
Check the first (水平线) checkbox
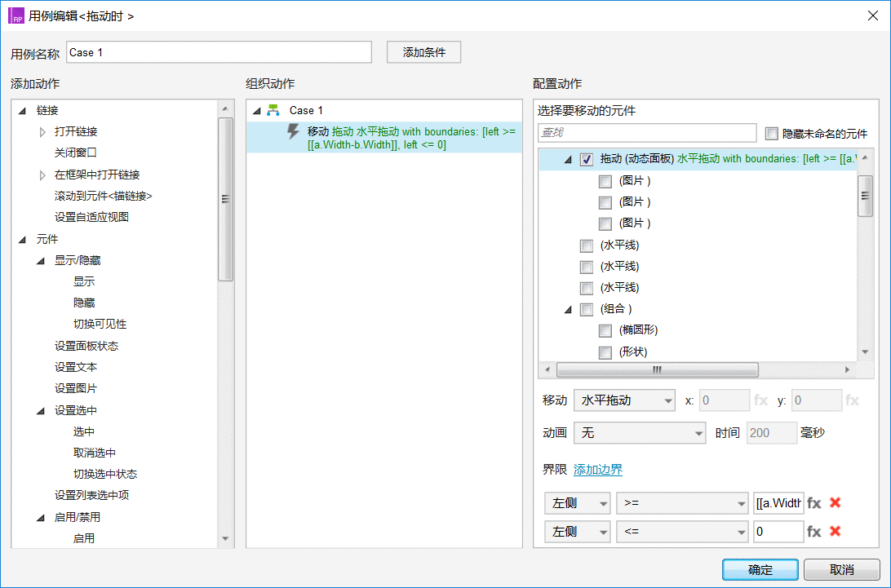587,246
